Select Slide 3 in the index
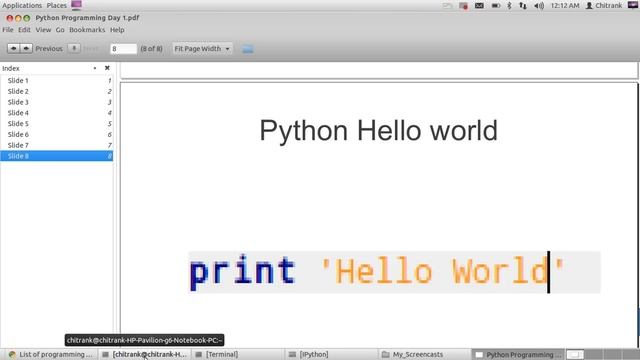Viewport: 640px width, 360px height. point(56,102)
